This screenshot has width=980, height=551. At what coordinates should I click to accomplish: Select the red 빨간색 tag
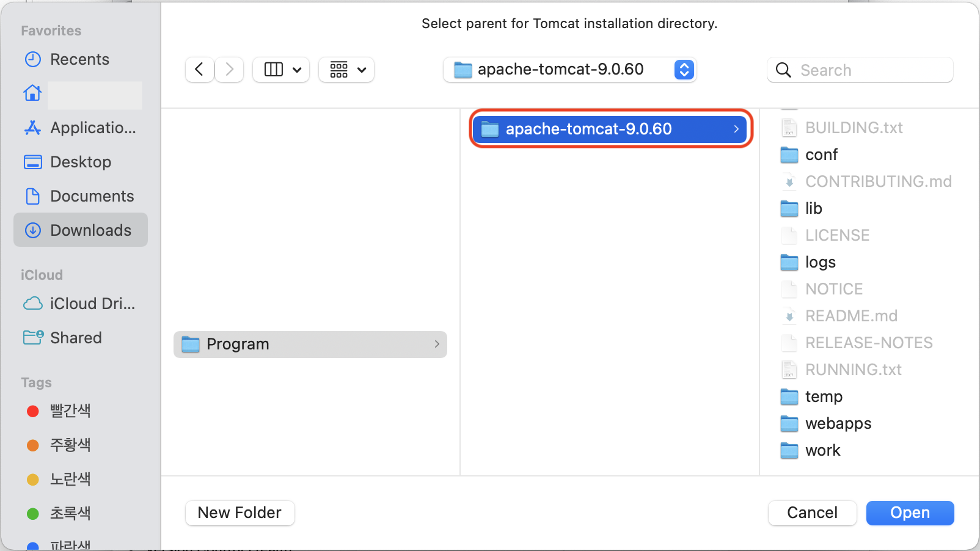[81, 411]
